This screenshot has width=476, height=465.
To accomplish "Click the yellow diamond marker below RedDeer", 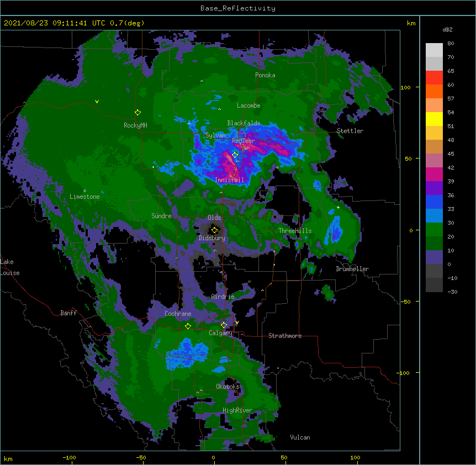I will click(235, 155).
